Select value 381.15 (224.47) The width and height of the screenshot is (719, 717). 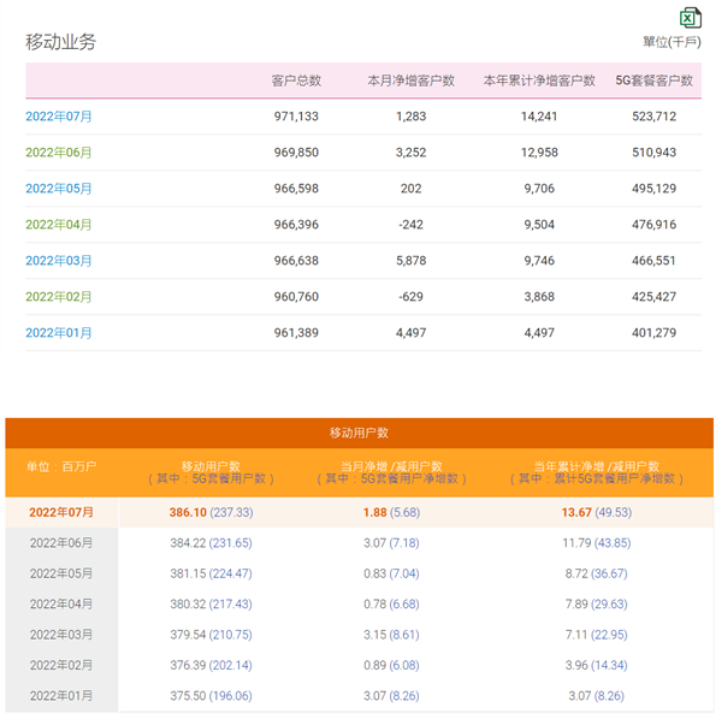pyautogui.click(x=211, y=574)
